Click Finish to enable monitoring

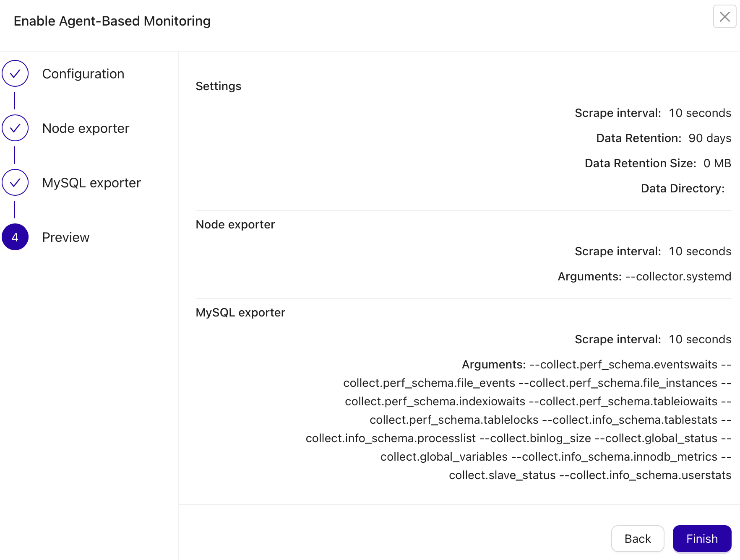pyautogui.click(x=702, y=539)
